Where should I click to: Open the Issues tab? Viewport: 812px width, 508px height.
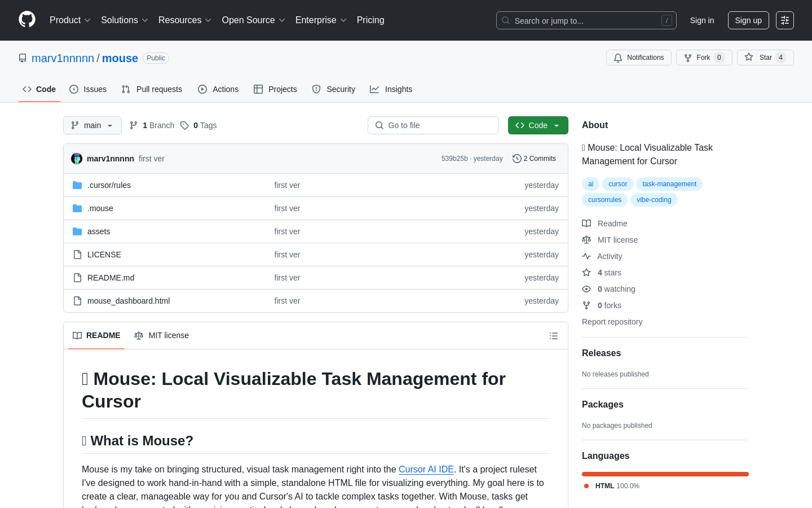(88, 89)
